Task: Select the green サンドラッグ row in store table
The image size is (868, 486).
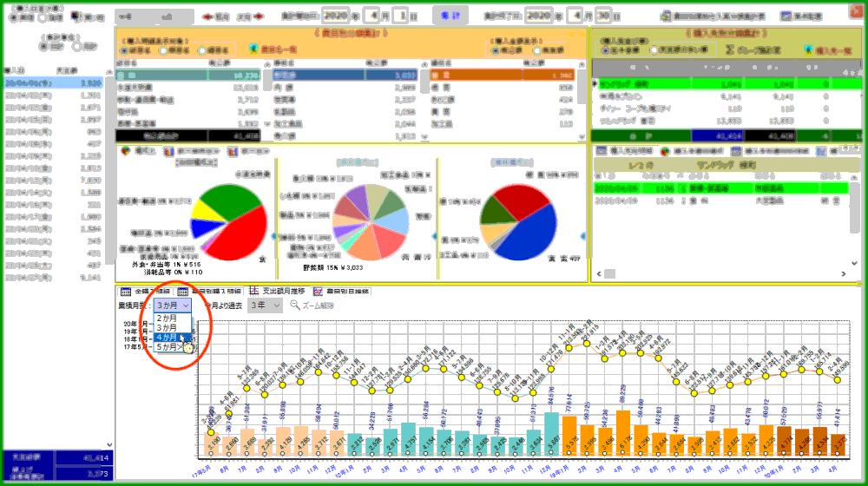Action: click(727, 84)
